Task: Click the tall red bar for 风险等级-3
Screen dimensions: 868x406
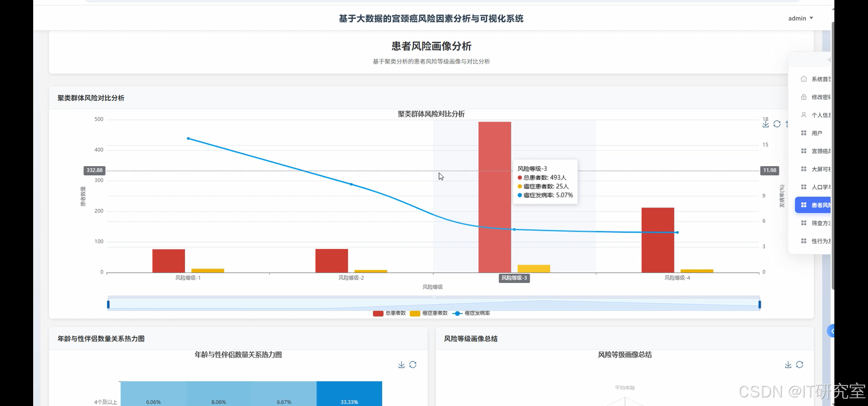Action: point(494,197)
